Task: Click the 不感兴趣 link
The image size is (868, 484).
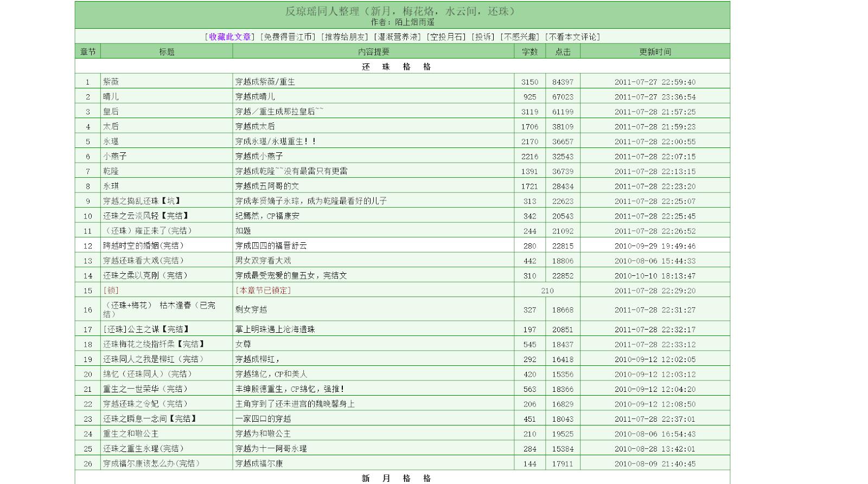Action: click(x=519, y=37)
